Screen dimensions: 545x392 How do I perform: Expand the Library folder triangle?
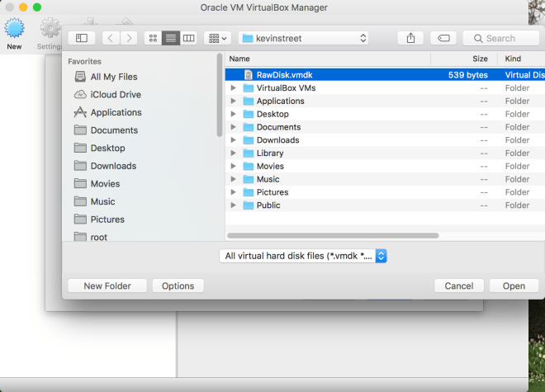(233, 153)
